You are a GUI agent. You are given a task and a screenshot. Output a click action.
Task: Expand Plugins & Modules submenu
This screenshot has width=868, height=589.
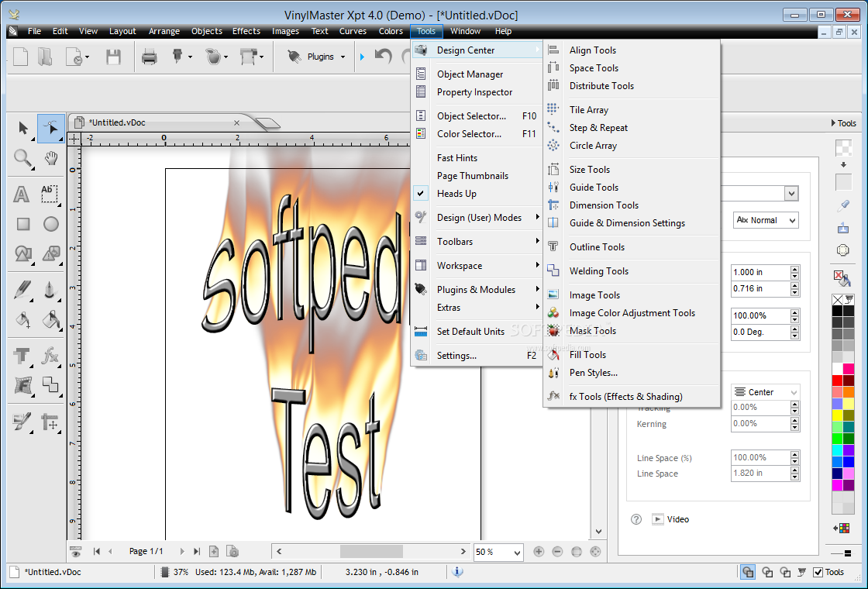coord(477,290)
